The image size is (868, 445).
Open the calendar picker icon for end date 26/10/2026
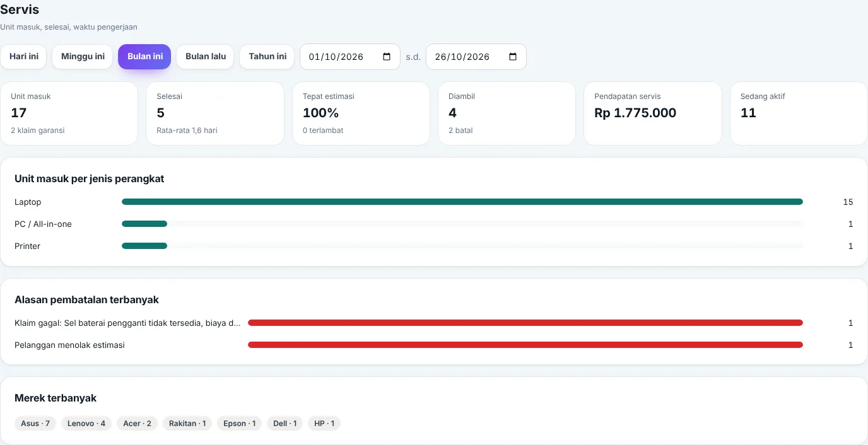(x=513, y=57)
